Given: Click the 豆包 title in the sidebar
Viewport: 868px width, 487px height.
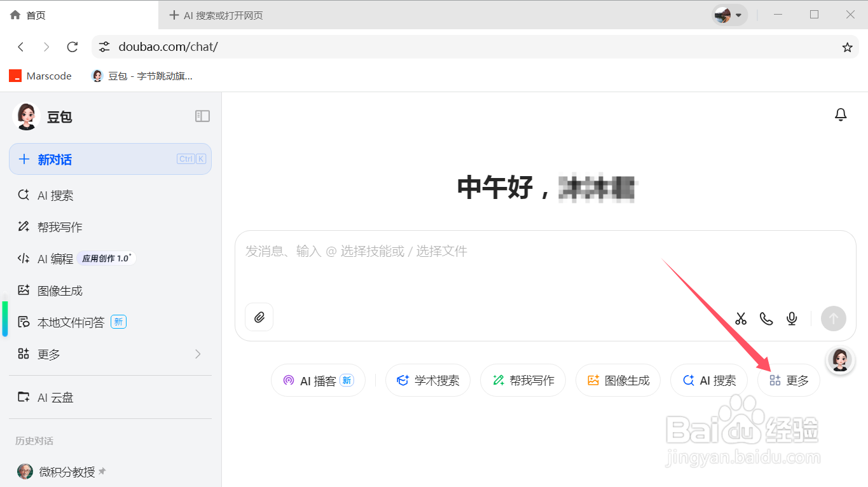Looking at the screenshot, I should click(60, 117).
